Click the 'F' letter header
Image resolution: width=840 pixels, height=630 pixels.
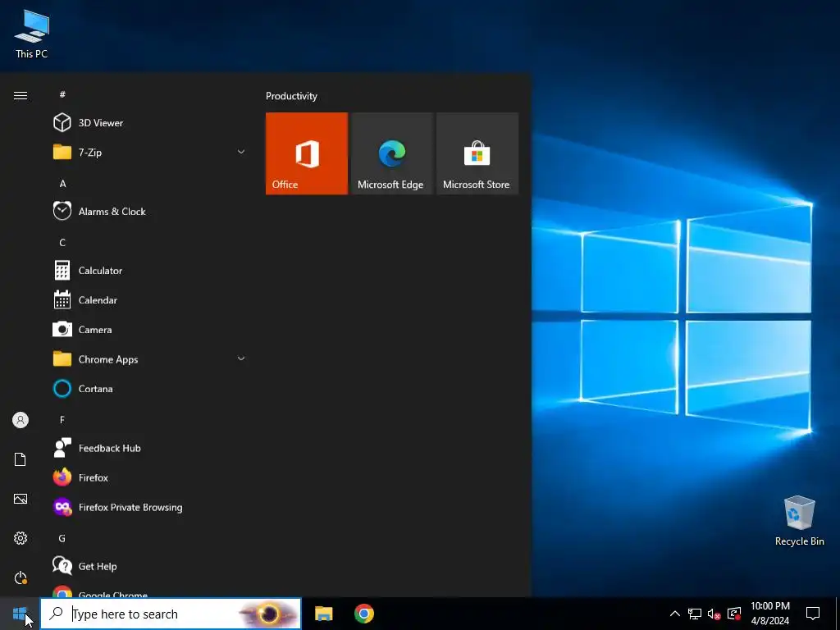coord(62,420)
